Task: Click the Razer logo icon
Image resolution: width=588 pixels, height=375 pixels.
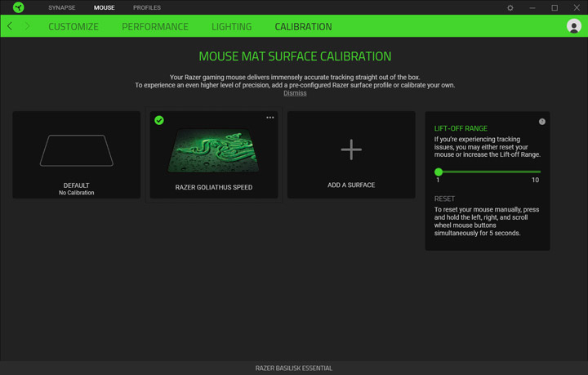Action: [x=18, y=7]
